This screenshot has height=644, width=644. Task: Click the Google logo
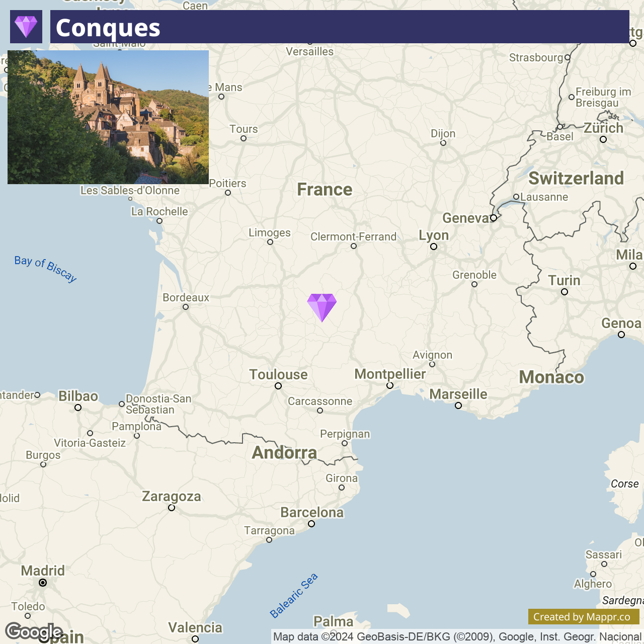tap(34, 631)
